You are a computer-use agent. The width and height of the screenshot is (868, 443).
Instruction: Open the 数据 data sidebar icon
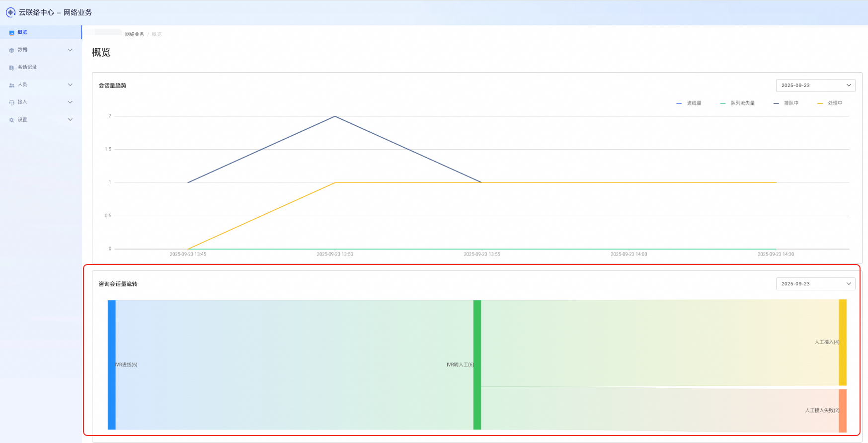11,50
